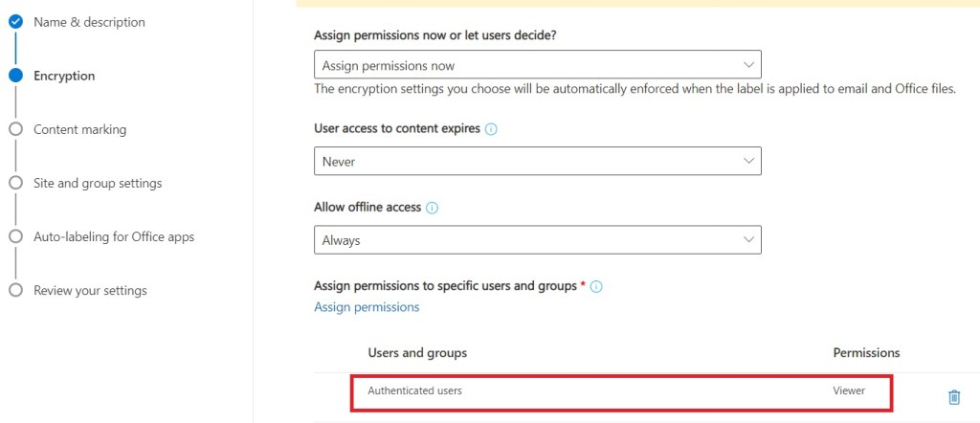Screen dimensions: 980x423
Task: Navigate to Site and group settings
Action: click(x=98, y=183)
